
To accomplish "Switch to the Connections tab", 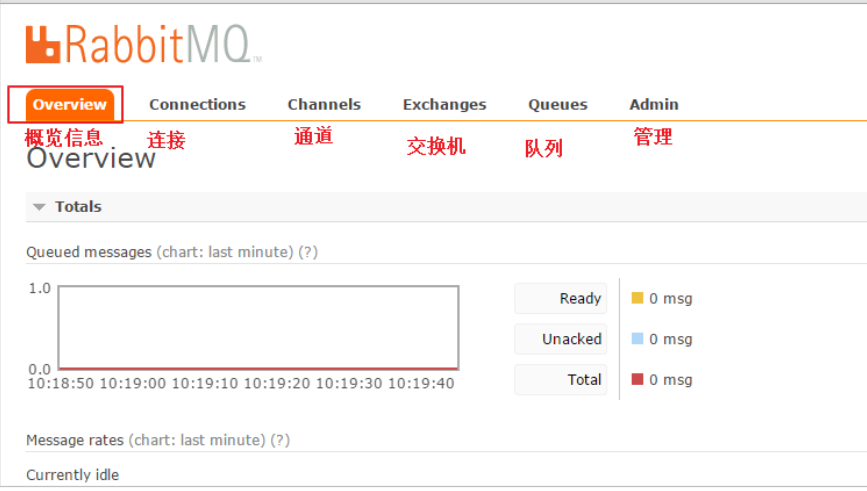I will tap(197, 104).
